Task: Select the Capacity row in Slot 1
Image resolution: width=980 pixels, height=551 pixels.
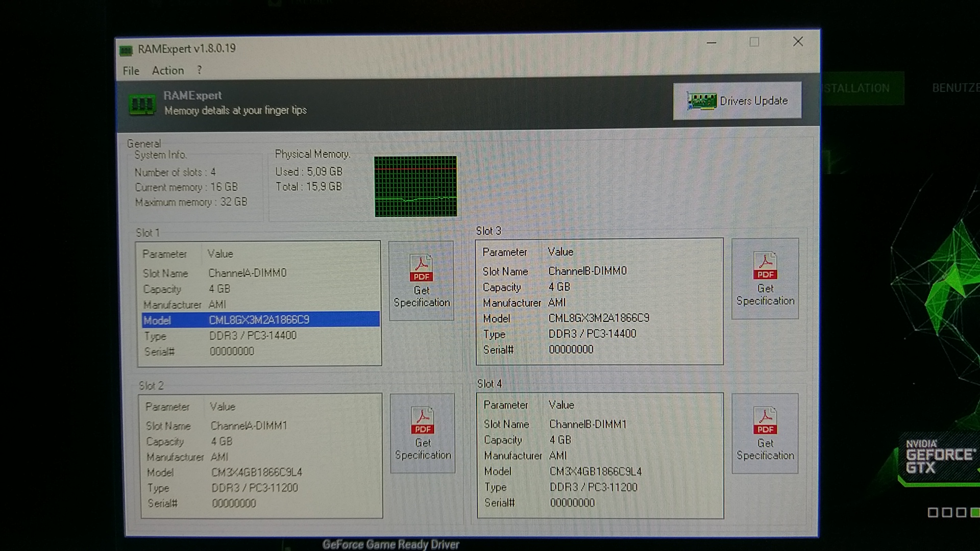Action: pos(219,289)
